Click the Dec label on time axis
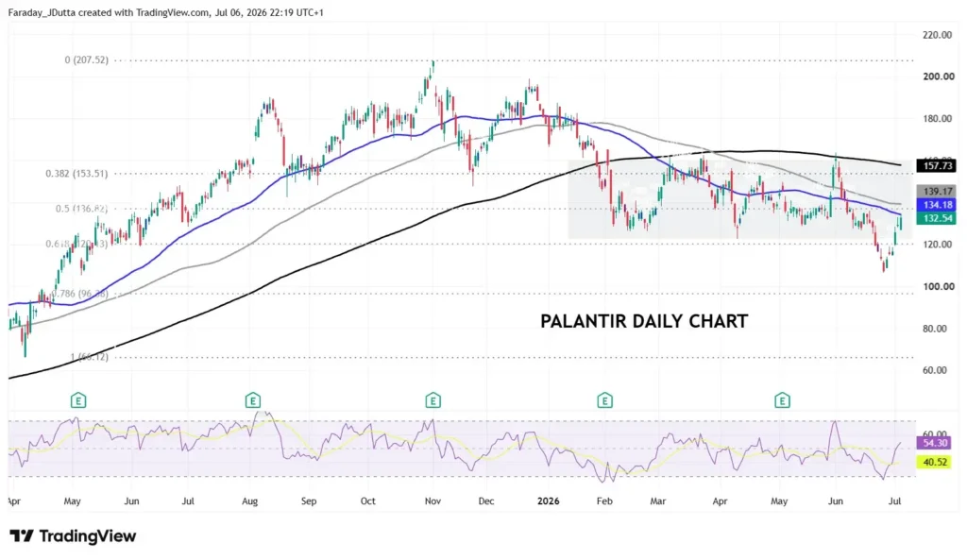 point(486,501)
